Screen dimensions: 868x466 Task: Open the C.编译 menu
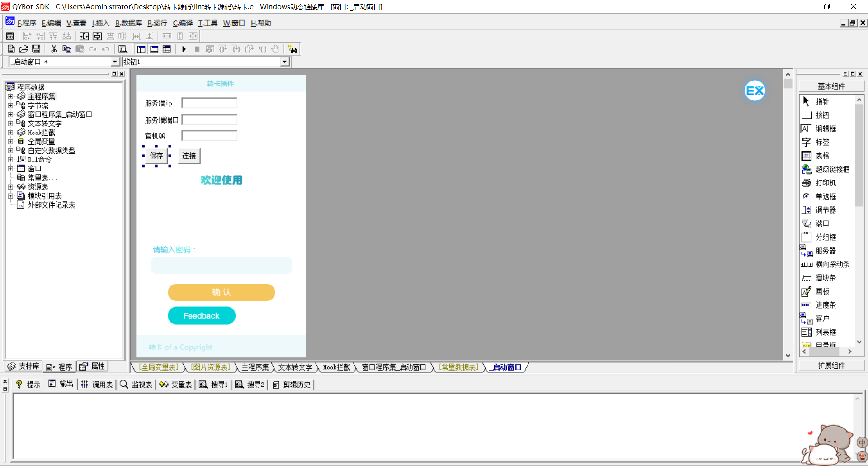(183, 23)
